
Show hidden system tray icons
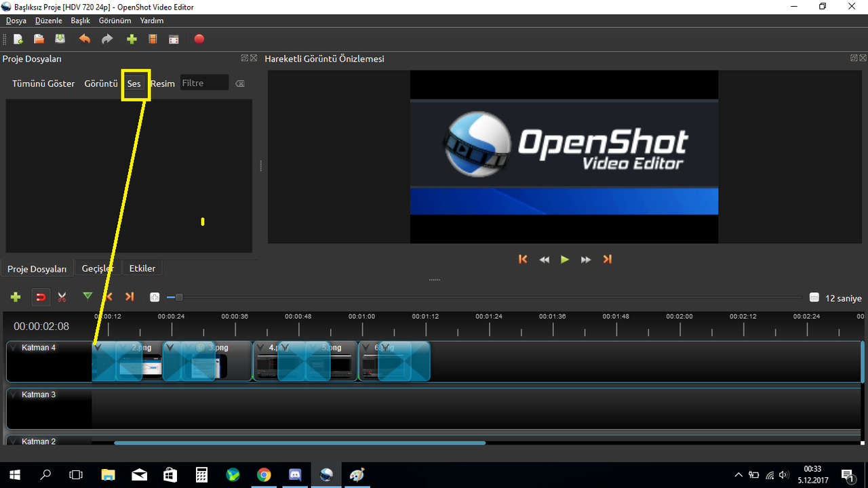pos(738,474)
